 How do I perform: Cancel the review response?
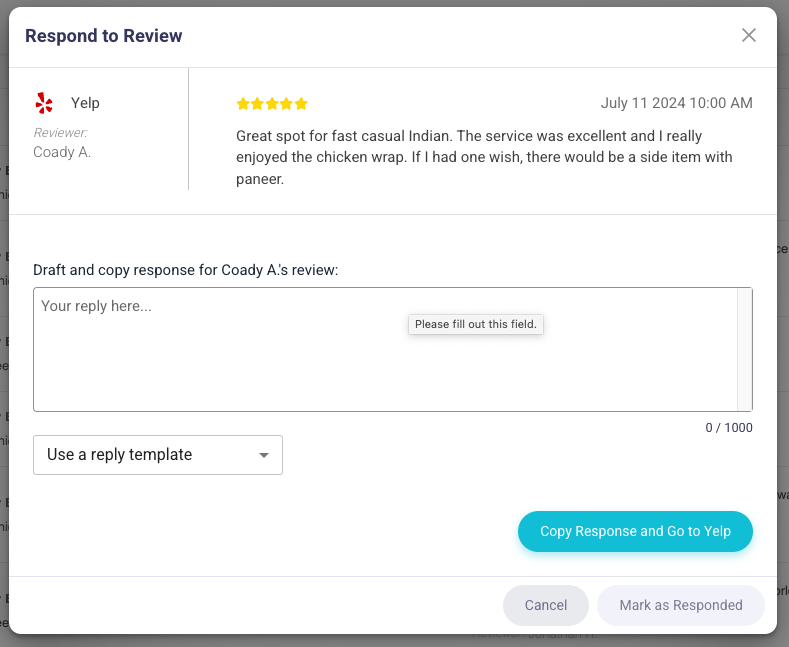pos(546,605)
